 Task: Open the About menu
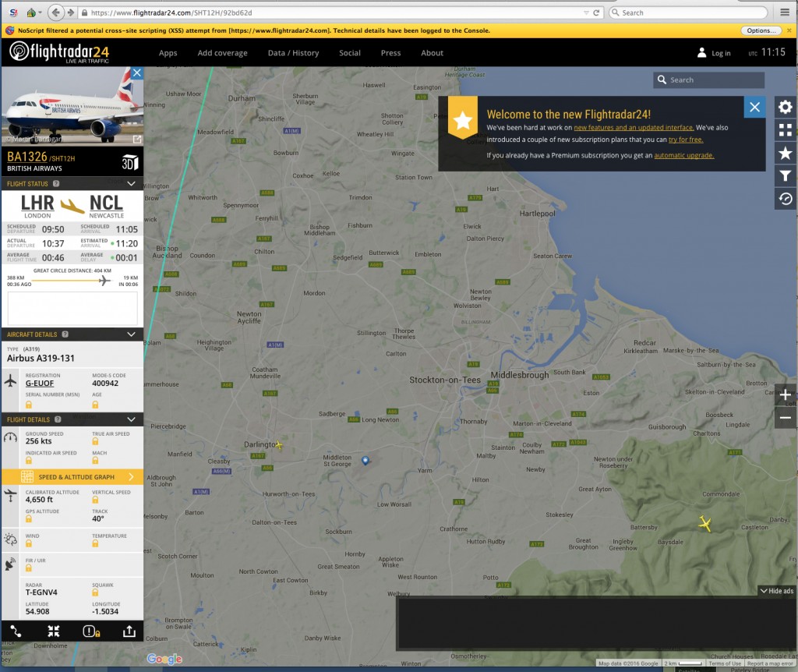pos(432,53)
